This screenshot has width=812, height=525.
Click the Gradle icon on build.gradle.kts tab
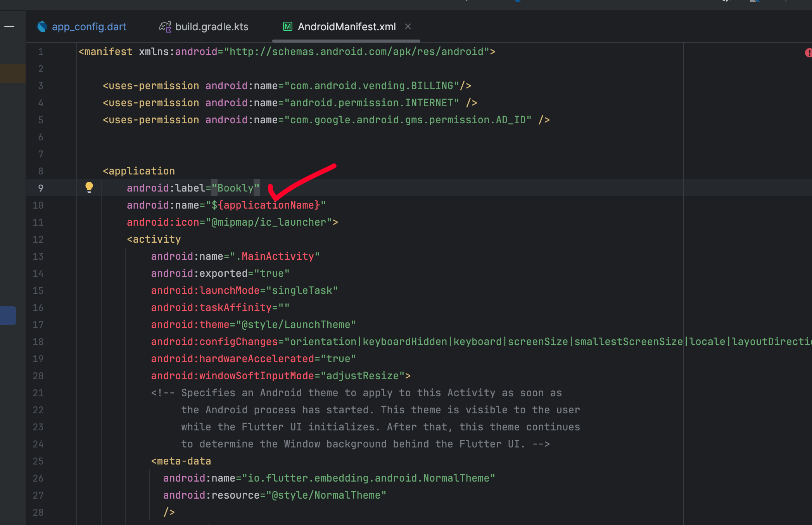click(166, 26)
